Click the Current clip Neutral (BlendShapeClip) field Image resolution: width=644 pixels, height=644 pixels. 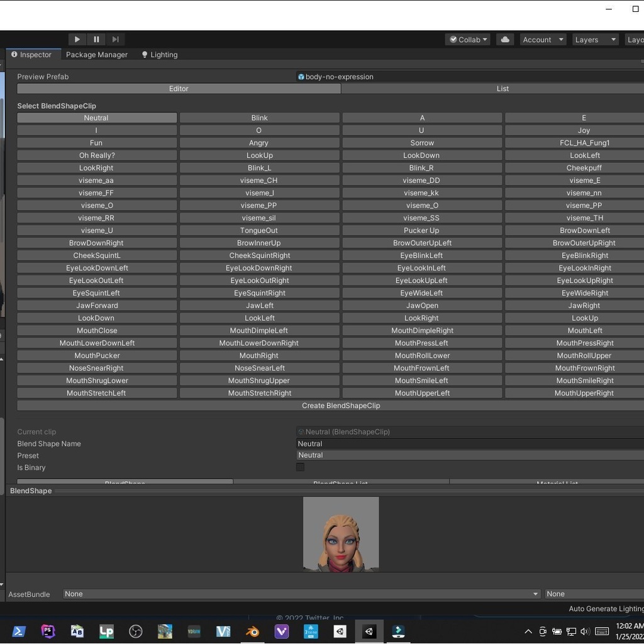470,432
